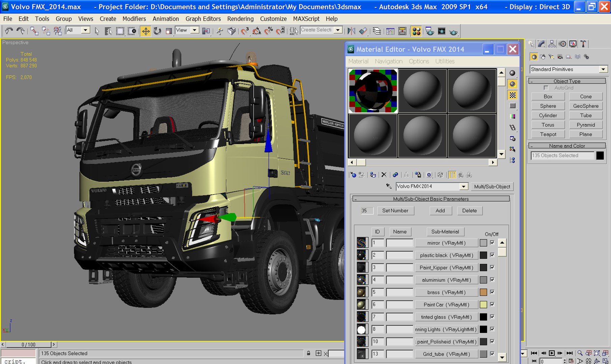Select the Lights category icon
Screen dimensions: 611x364
tap(552, 57)
